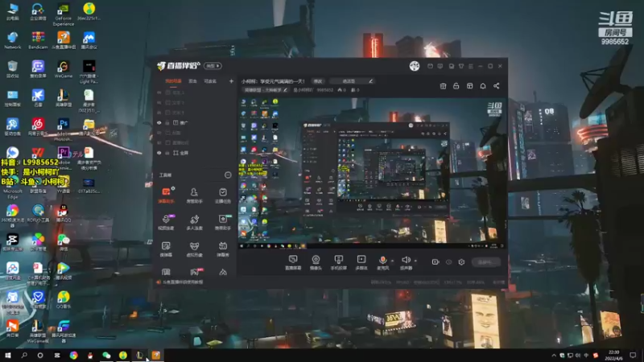
Task: Open the 视频连麦 video co-stream tool
Action: click(166, 222)
